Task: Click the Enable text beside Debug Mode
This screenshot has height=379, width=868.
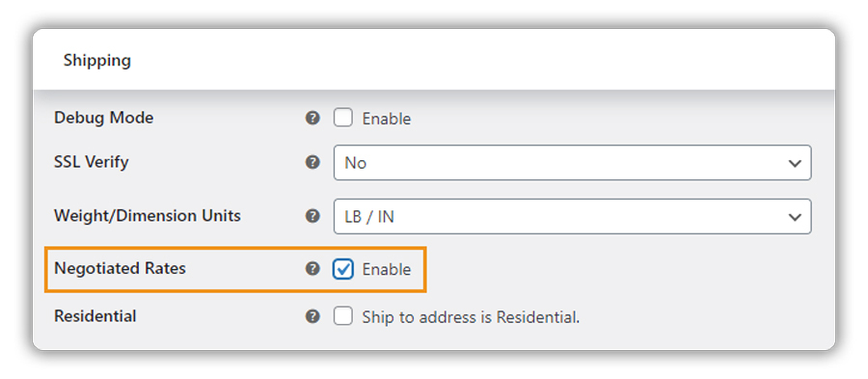Action: [387, 119]
